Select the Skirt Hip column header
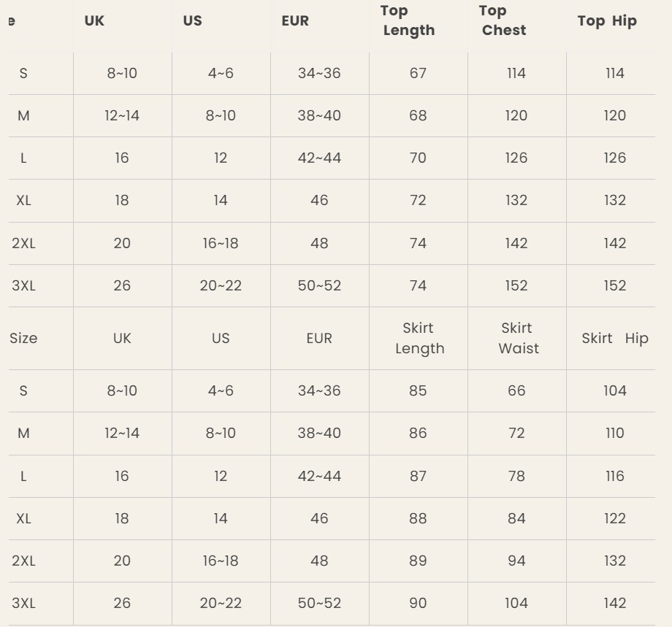The height and width of the screenshot is (627, 672). click(x=614, y=339)
